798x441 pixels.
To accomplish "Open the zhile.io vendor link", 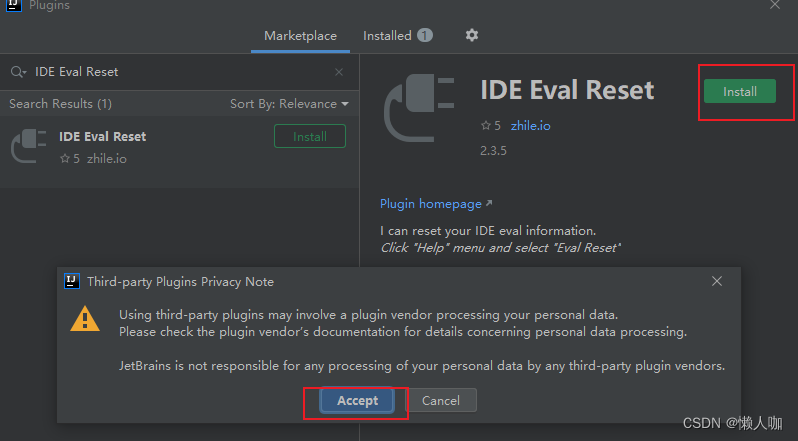I will click(x=530, y=126).
